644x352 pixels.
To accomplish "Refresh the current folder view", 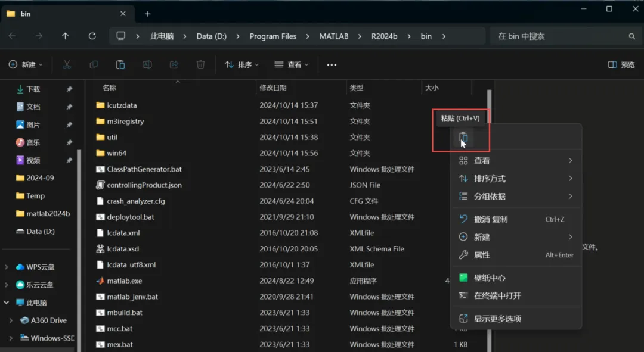I will (x=92, y=36).
